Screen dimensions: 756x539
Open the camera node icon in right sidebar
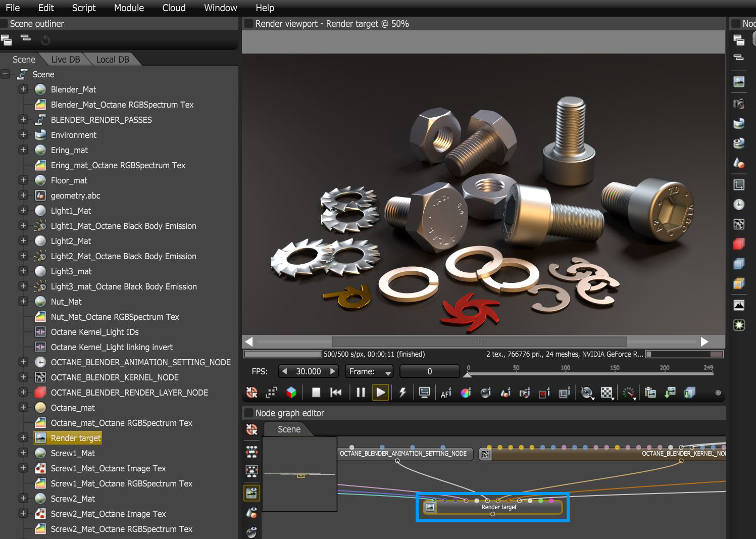click(738, 104)
